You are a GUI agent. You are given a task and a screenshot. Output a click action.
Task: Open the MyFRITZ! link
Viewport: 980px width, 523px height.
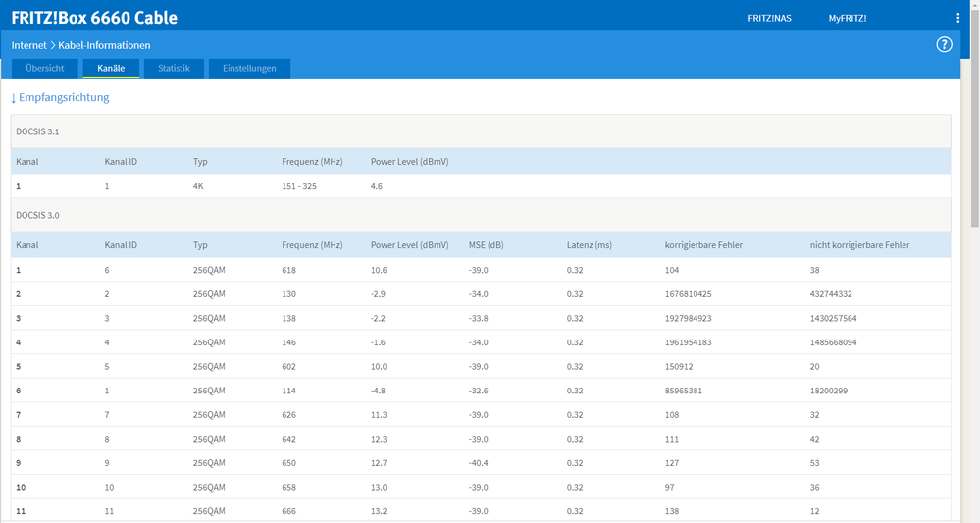847,18
